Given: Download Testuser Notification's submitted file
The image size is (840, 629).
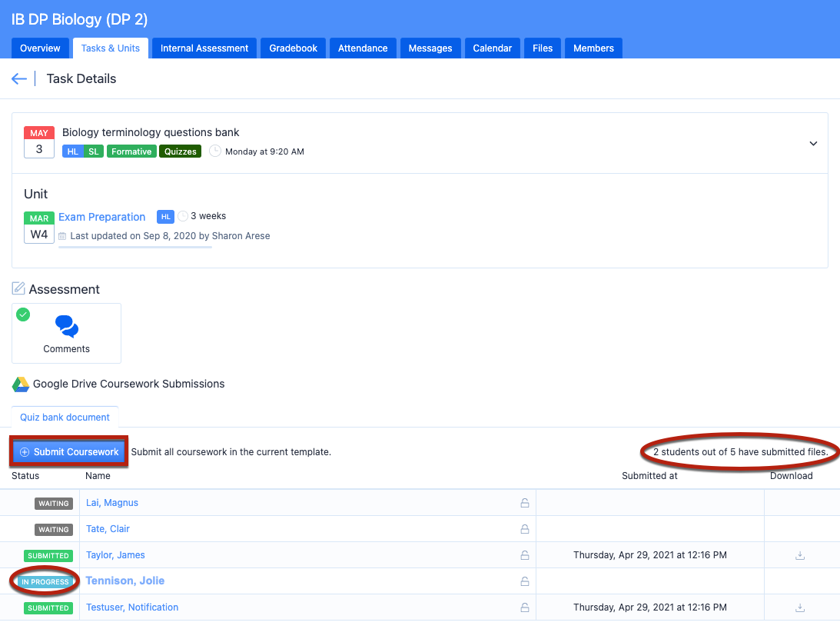Looking at the screenshot, I should coord(799,607).
